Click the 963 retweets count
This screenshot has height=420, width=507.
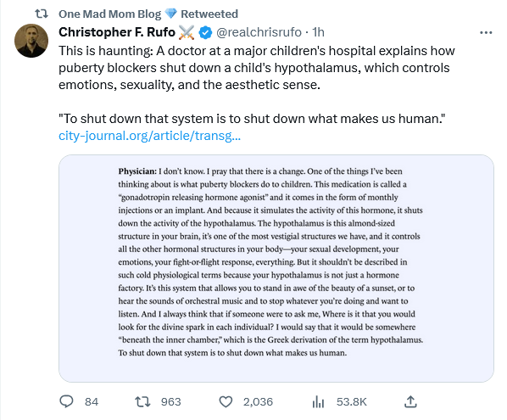(x=171, y=402)
